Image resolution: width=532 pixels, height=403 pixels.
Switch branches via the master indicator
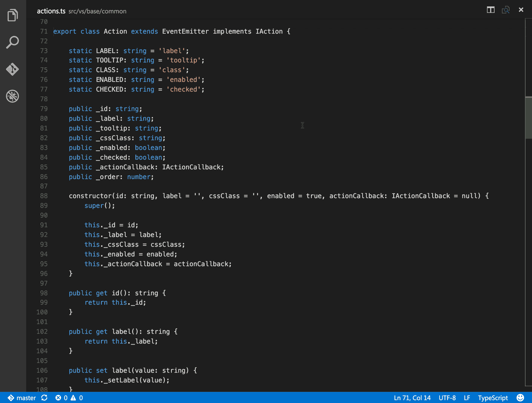(22, 397)
